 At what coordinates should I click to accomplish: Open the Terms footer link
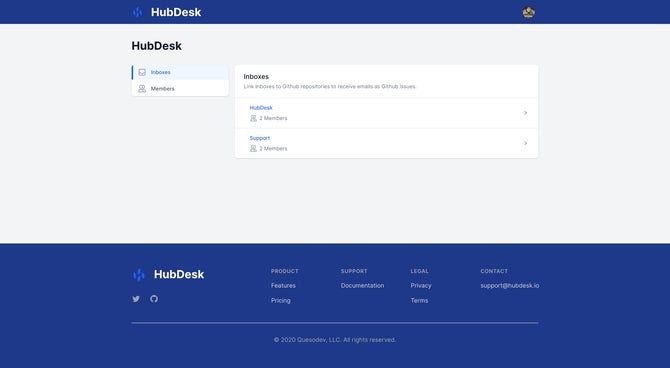point(419,300)
